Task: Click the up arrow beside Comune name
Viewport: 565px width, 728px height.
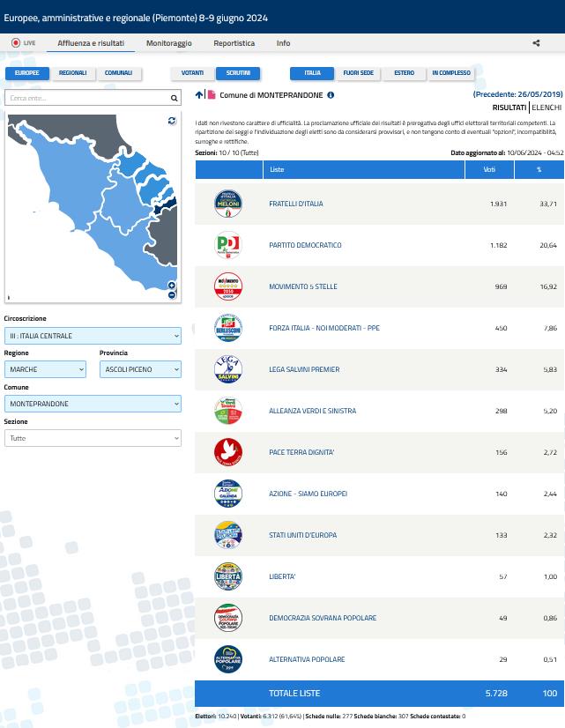Action: tap(199, 95)
